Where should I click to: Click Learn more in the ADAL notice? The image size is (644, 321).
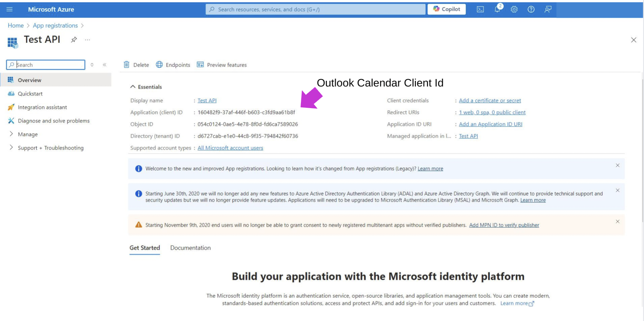533,200
